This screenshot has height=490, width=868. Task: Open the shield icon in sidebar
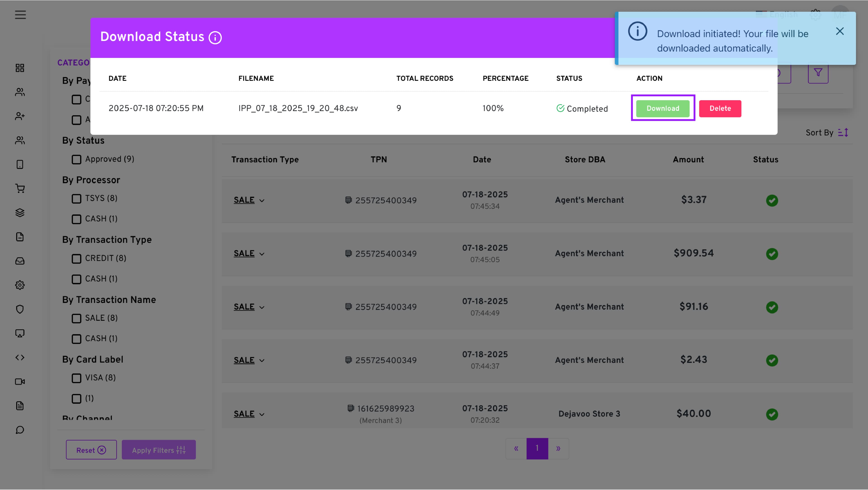point(20,309)
